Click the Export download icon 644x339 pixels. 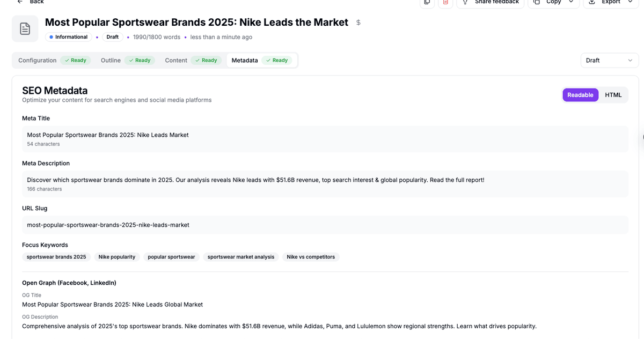pyautogui.click(x=592, y=2)
